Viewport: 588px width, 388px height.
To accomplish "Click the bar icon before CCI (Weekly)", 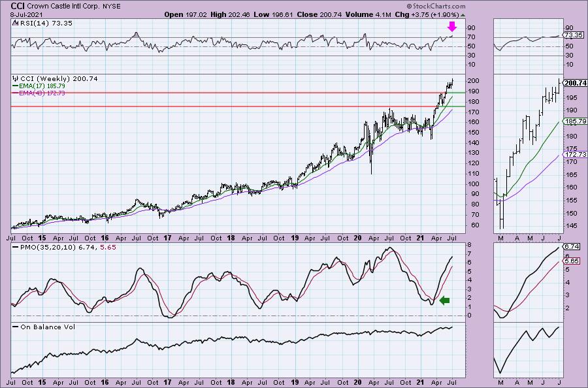I will [16, 79].
